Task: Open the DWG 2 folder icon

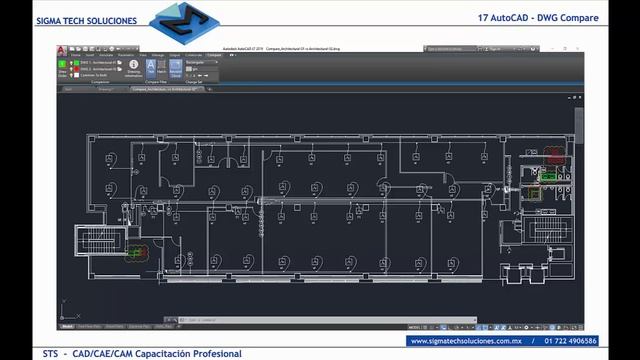Action: [x=120, y=69]
